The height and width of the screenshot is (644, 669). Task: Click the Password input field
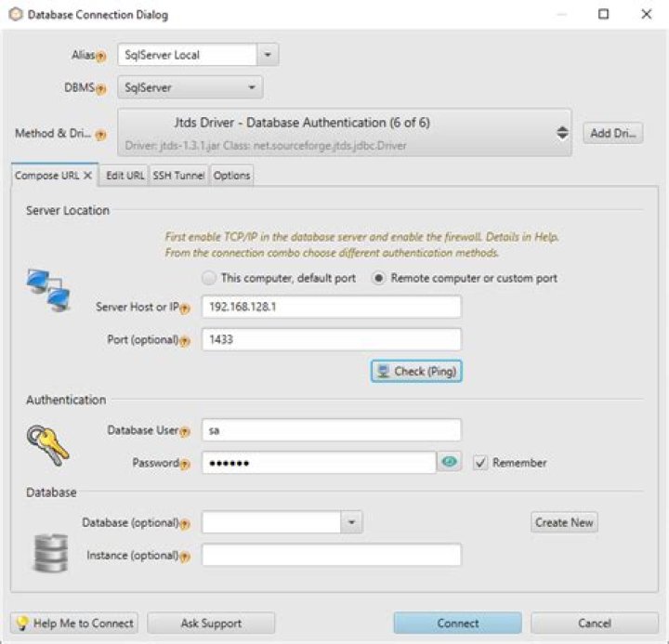(319, 463)
